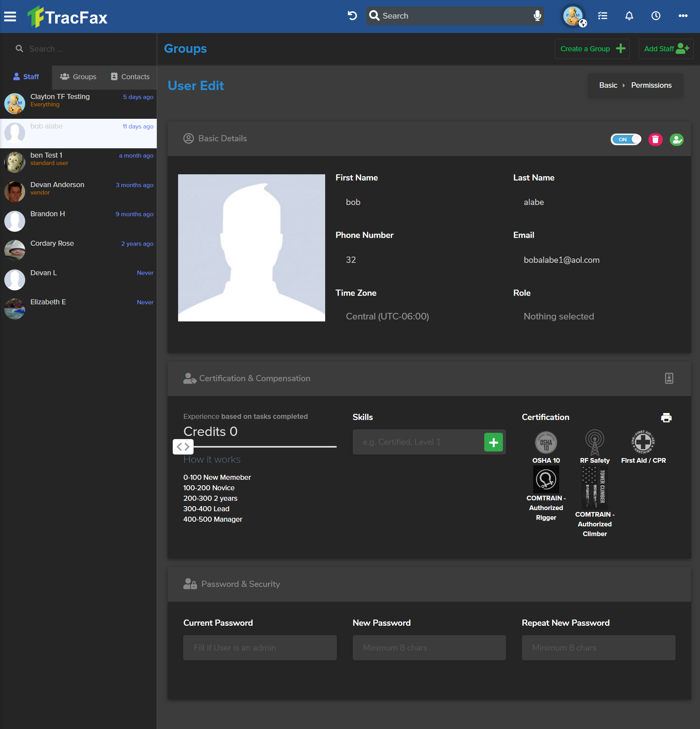Click the Create a Group button
Screen dimensions: 700x729
click(592, 49)
